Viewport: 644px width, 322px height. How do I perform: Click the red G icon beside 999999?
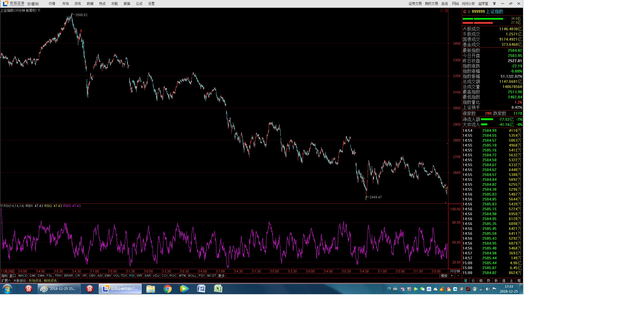point(465,11)
